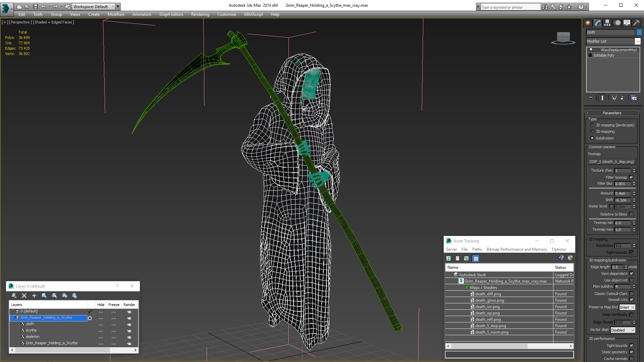Enable the Water level checkbox
Screen dimensions: 644x362
[x=611, y=206]
